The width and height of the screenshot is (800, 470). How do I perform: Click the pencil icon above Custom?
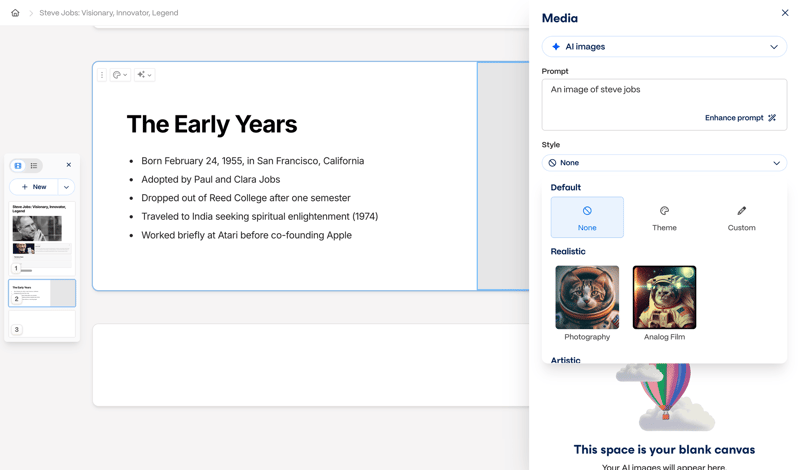pyautogui.click(x=741, y=211)
